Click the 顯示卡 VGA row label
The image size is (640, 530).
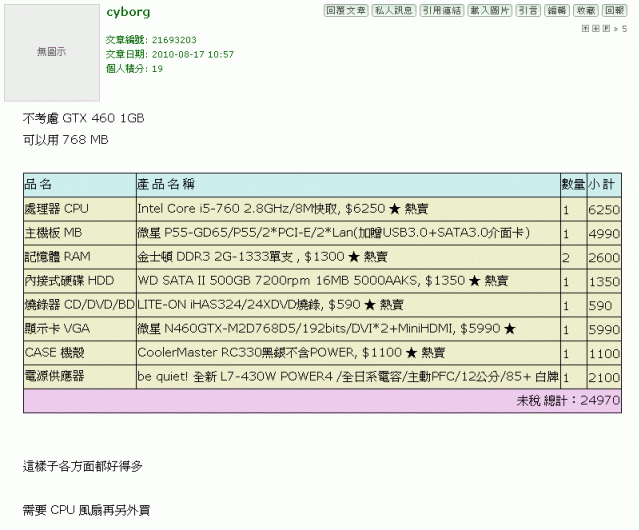(80, 329)
